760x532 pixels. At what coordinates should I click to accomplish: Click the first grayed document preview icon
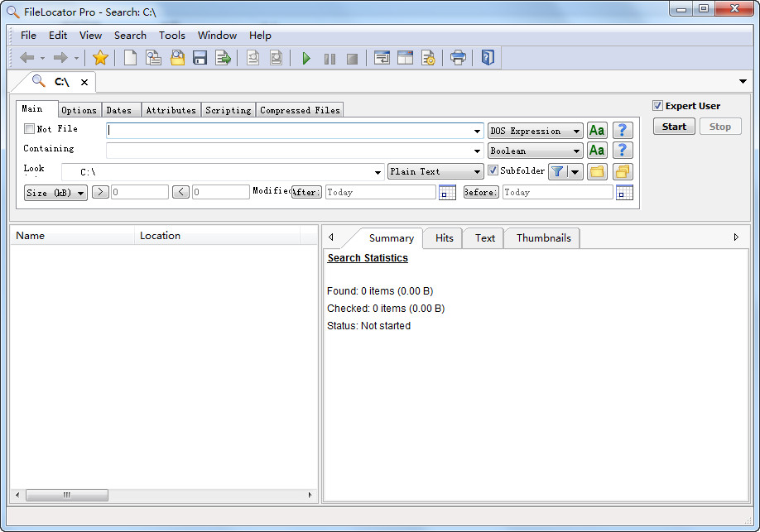(253, 58)
